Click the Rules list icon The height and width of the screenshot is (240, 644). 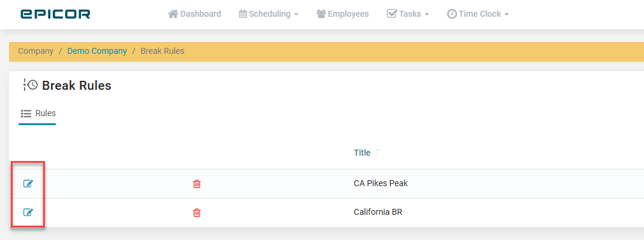pos(26,113)
